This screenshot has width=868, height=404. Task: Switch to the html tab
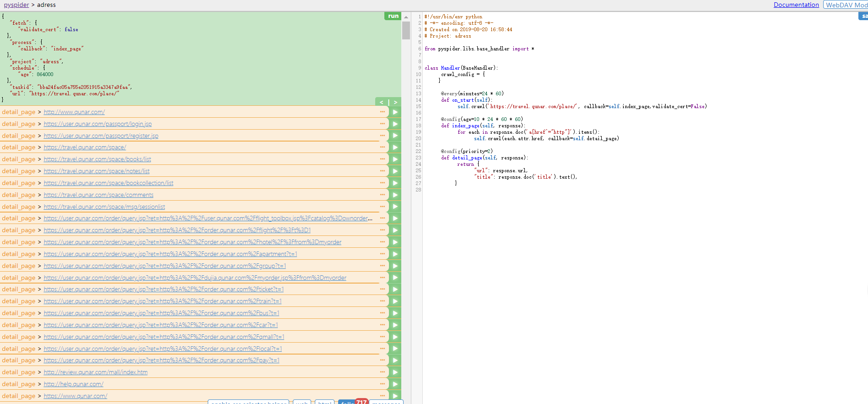[324, 402]
